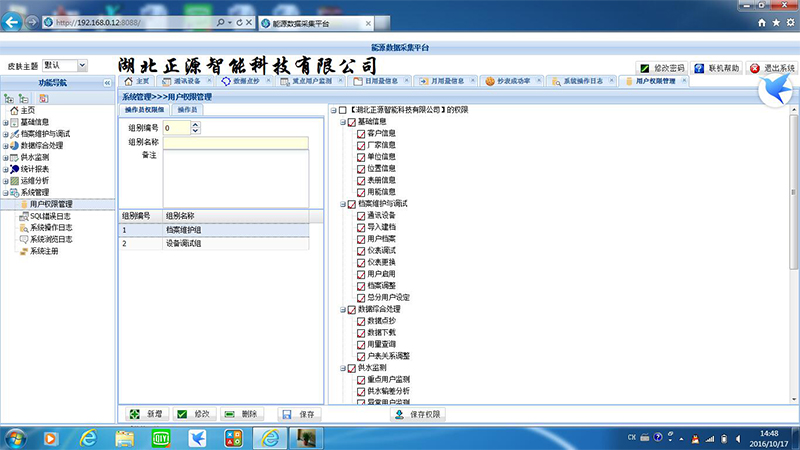Open the 皮肤主题 dropdown
Image resolution: width=800 pixels, height=450 pixels.
click(82, 65)
